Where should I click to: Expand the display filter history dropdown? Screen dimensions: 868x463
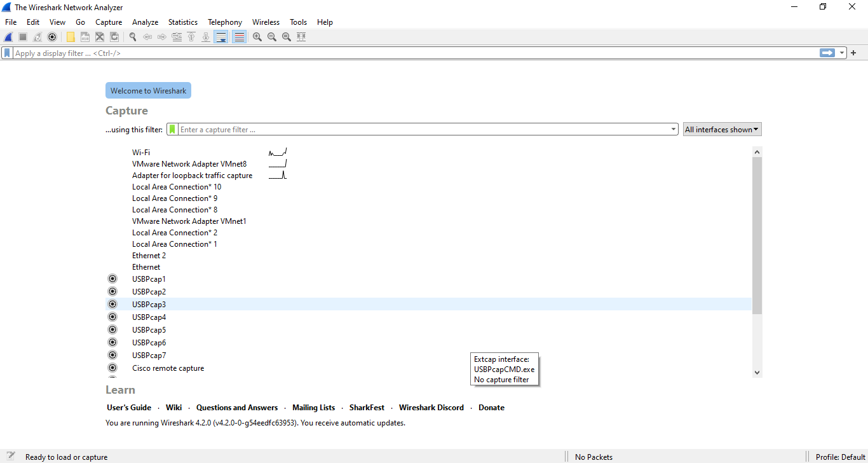842,53
